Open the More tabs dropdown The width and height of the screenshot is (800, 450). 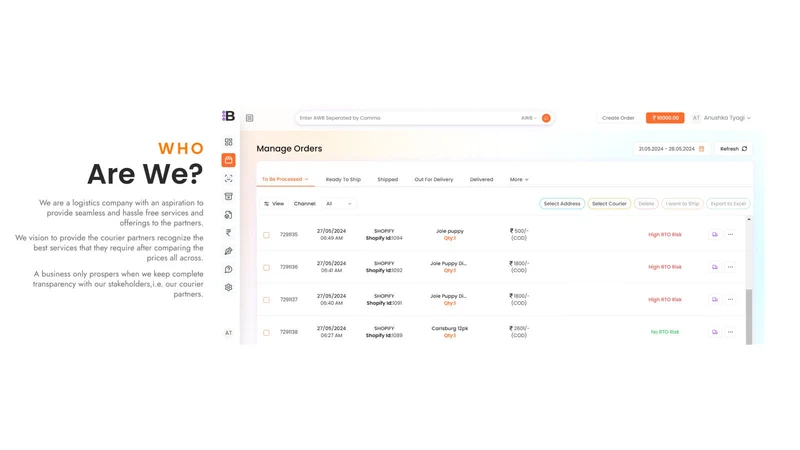[519, 180]
